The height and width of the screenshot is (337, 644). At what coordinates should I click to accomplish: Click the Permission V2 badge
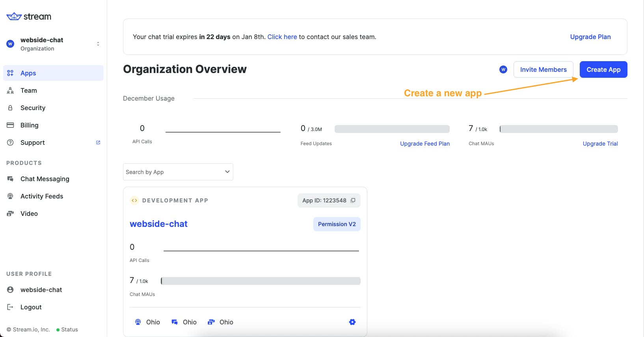click(x=337, y=224)
